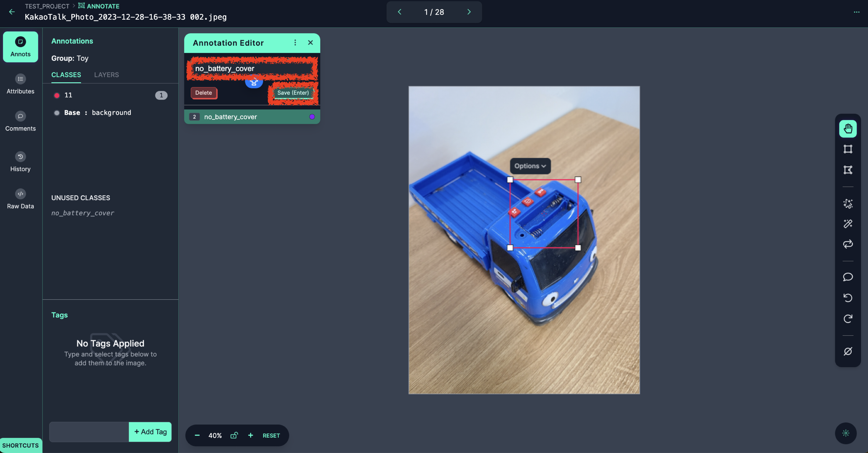Open the Attributes sidebar panel
Screen dimensions: 868x453
20,84
